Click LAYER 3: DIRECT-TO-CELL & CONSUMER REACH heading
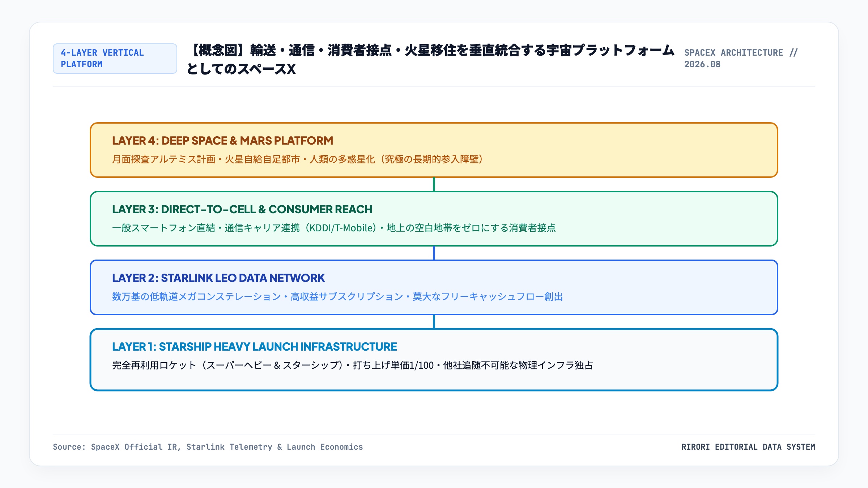 pyautogui.click(x=242, y=209)
